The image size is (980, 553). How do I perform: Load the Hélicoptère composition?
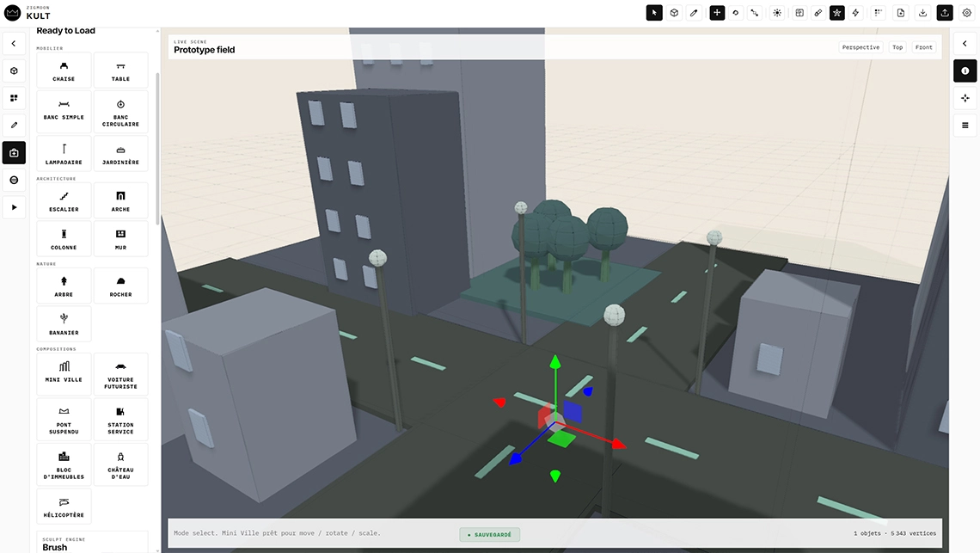pos(64,506)
